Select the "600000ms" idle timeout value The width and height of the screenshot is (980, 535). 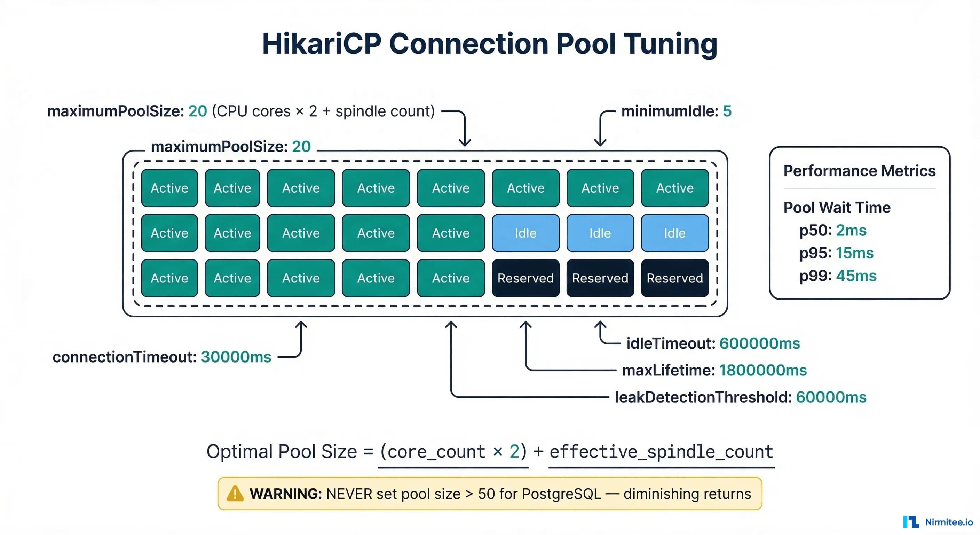(x=760, y=343)
